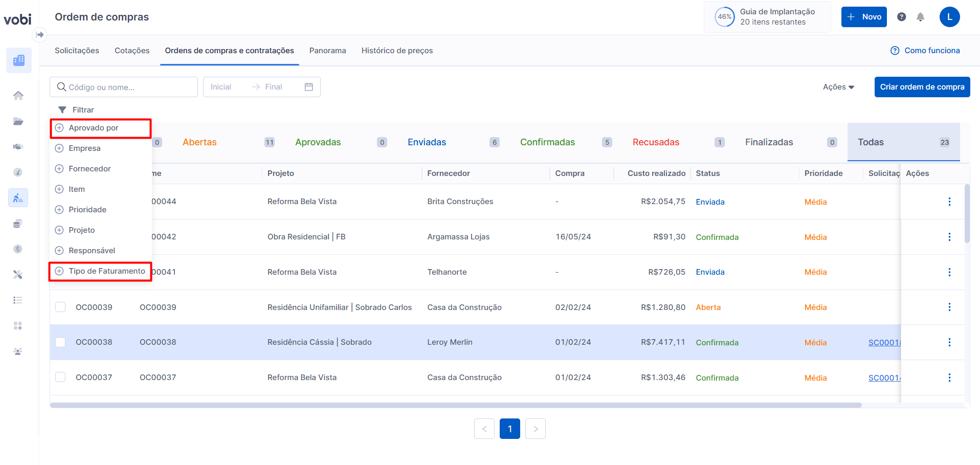Switch to the Cotações tab
This screenshot has height=465, width=980.
point(132,51)
